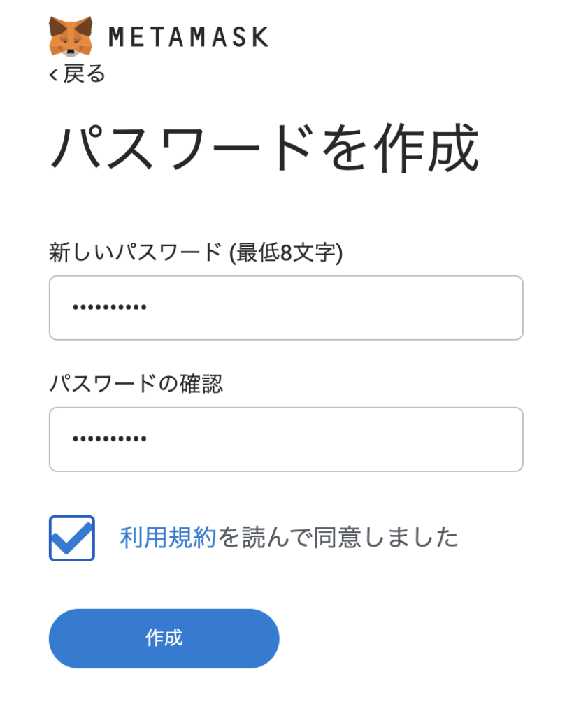Viewport: 588px width, 716px height.
Task: Click the 新しいパスワード field label
Action: coord(135,252)
